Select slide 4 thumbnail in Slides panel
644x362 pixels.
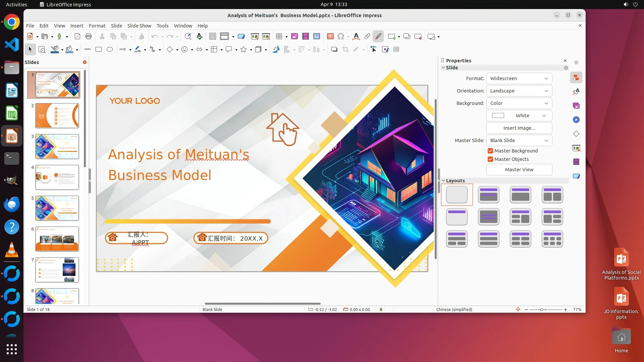57,177
